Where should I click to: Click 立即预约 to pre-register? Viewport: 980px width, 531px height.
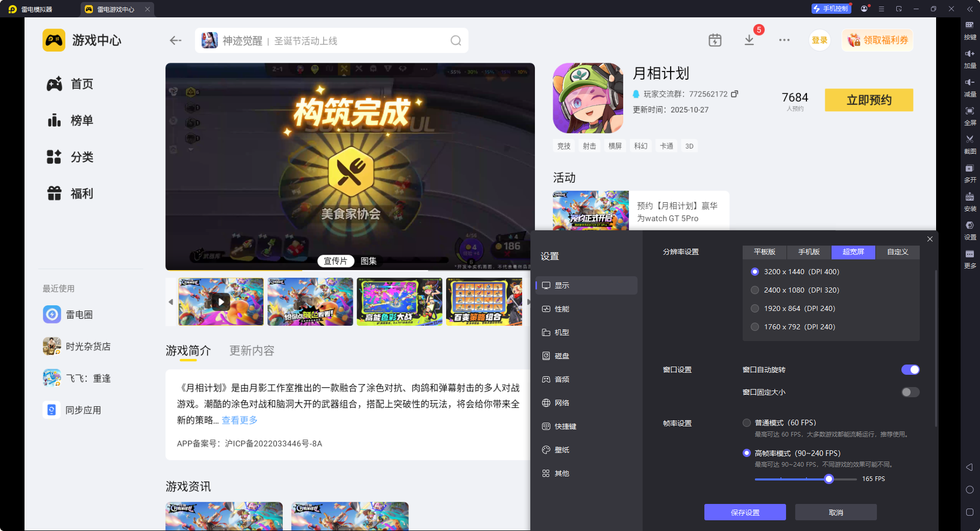click(869, 100)
